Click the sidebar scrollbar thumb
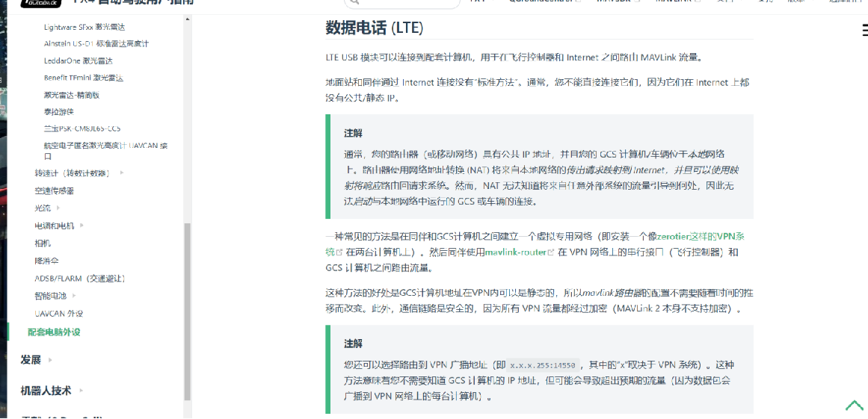Screen dimensions: 868x419 [187, 311]
